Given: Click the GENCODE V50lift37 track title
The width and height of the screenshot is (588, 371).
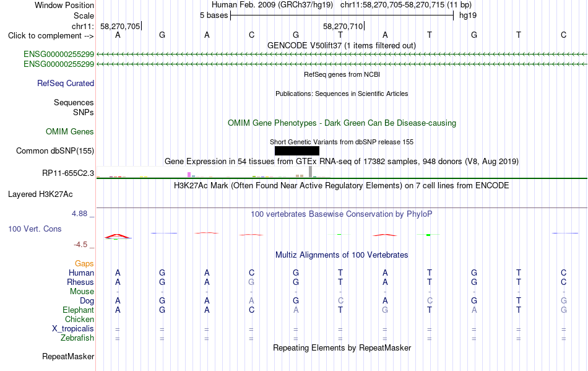Looking at the screenshot, I should click(x=342, y=46).
